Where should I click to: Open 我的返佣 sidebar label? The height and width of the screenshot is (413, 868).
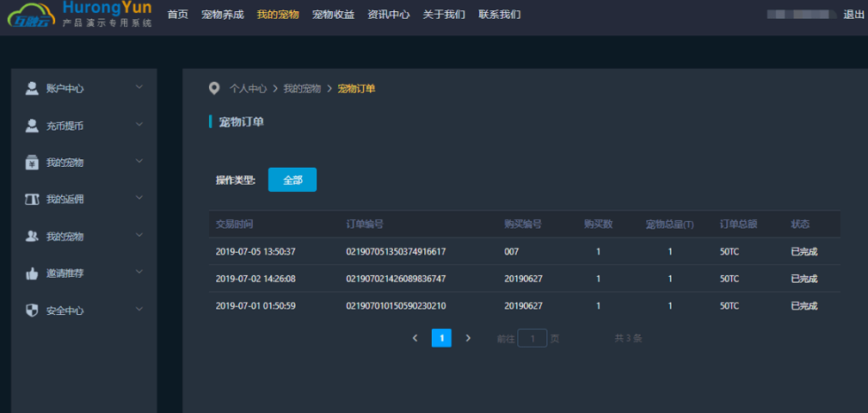65,200
